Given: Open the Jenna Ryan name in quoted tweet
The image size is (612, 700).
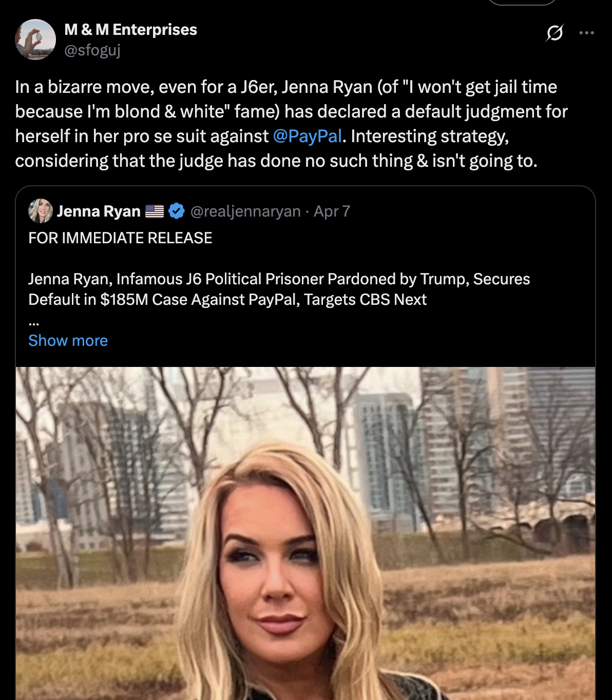Looking at the screenshot, I should (99, 211).
